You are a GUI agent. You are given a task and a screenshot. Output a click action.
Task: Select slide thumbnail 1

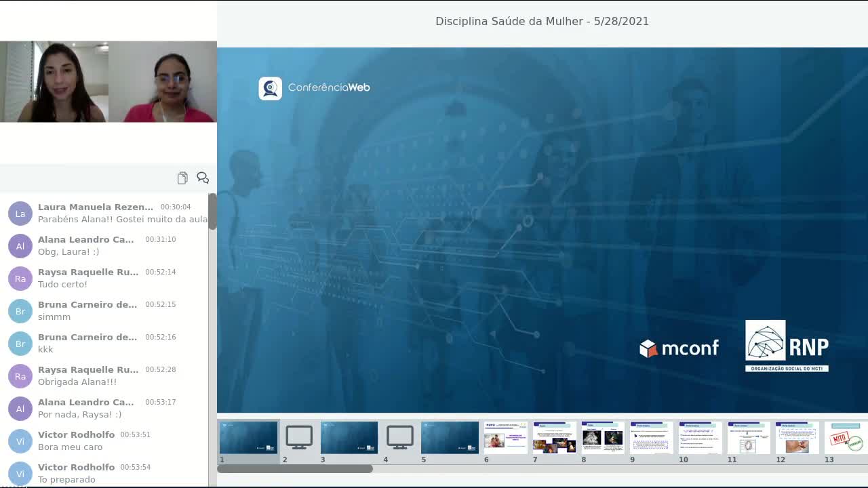pos(248,437)
